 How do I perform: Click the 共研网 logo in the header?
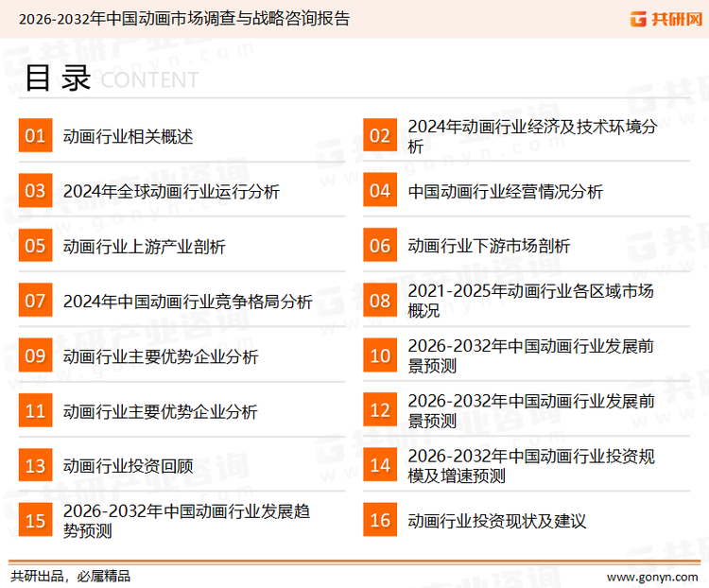[666, 19]
